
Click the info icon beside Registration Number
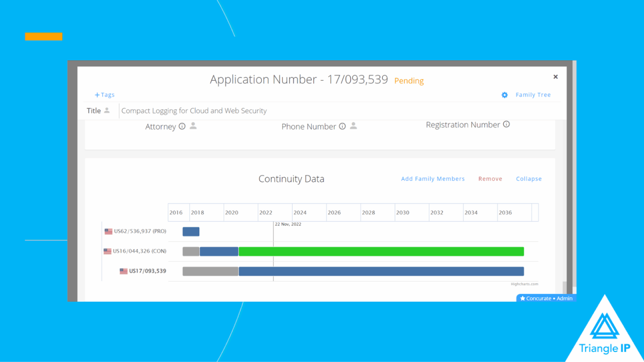[x=506, y=124]
